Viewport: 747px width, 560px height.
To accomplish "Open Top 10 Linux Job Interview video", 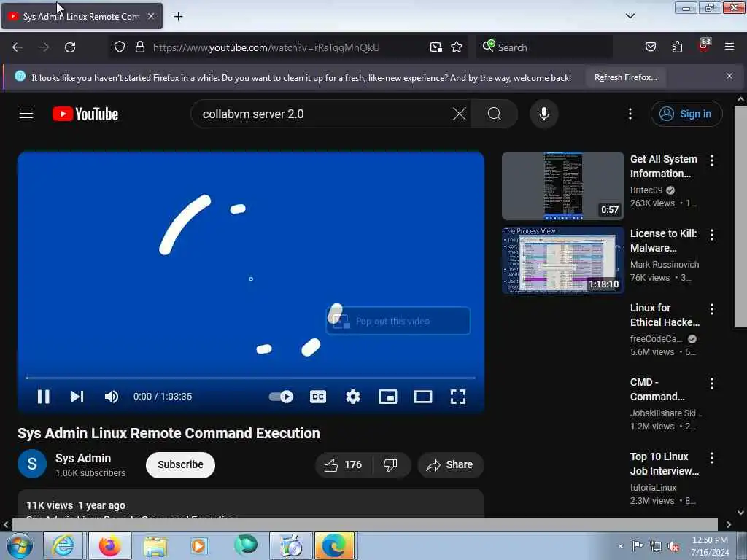I will pos(664,463).
